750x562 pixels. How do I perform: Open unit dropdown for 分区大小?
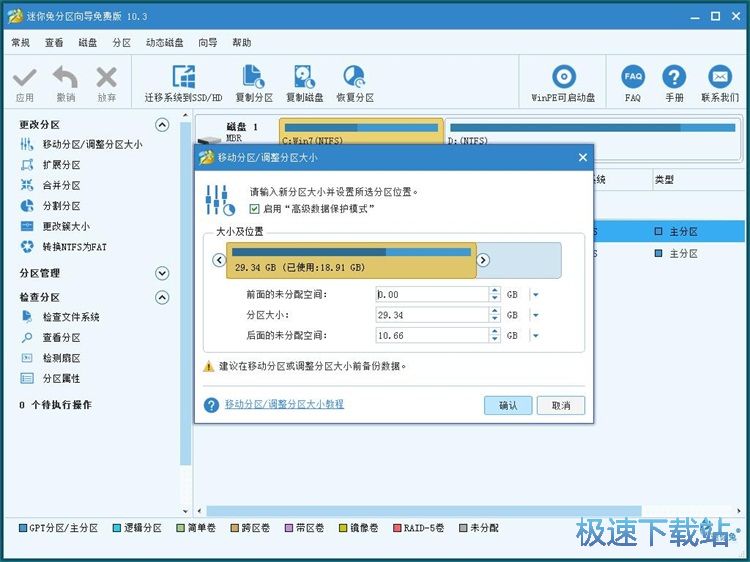click(535, 315)
